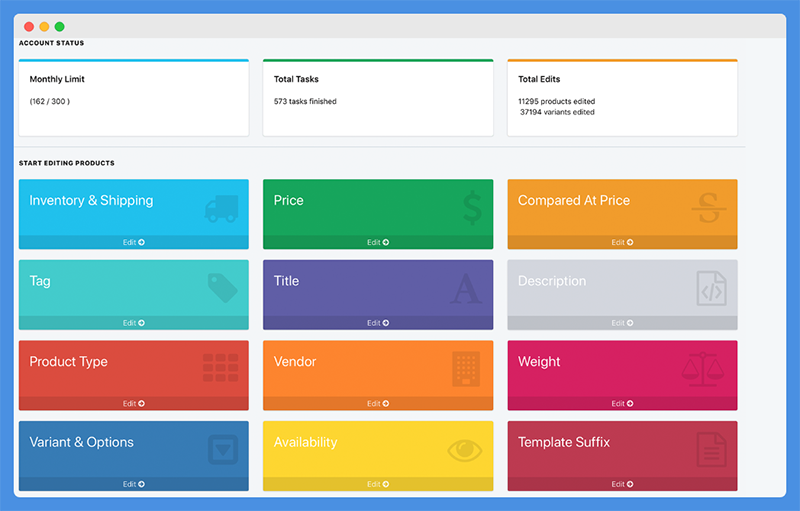
Task: Select the Vendor card title
Action: click(295, 362)
